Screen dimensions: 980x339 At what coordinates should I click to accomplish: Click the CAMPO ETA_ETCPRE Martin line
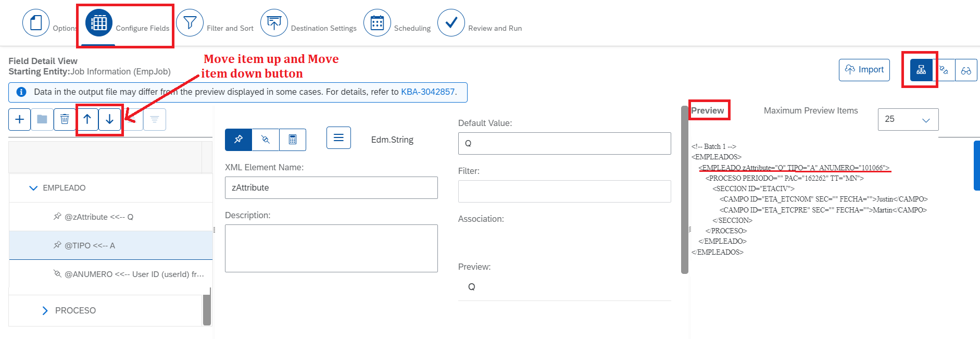click(x=823, y=210)
